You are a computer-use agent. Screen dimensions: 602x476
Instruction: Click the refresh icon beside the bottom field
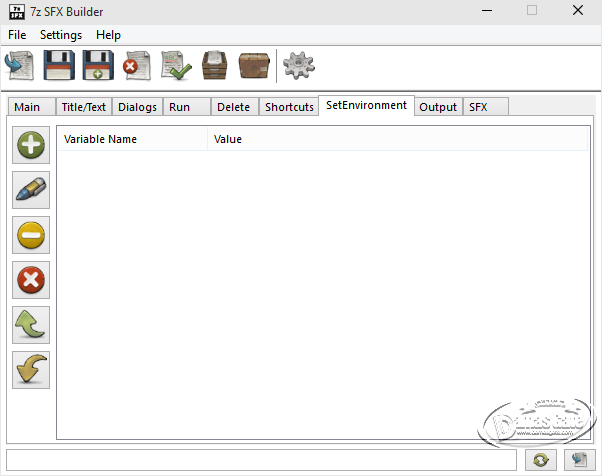click(x=541, y=460)
